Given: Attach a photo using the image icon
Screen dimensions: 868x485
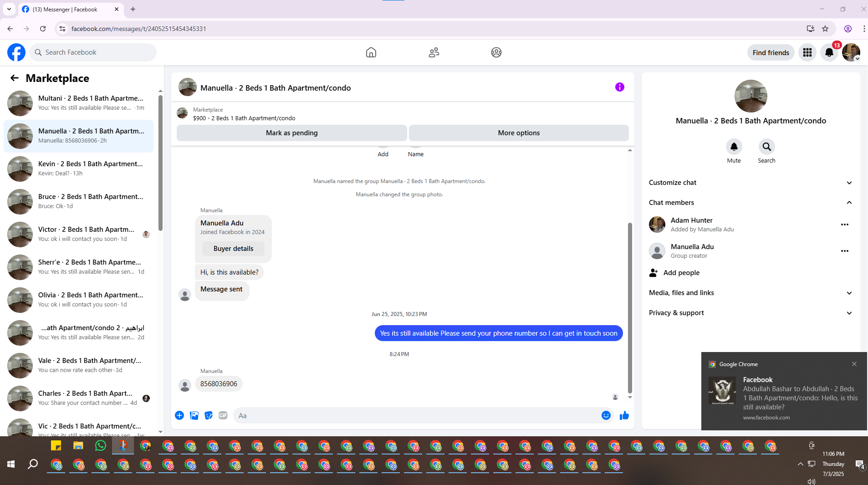Looking at the screenshot, I should 194,415.
